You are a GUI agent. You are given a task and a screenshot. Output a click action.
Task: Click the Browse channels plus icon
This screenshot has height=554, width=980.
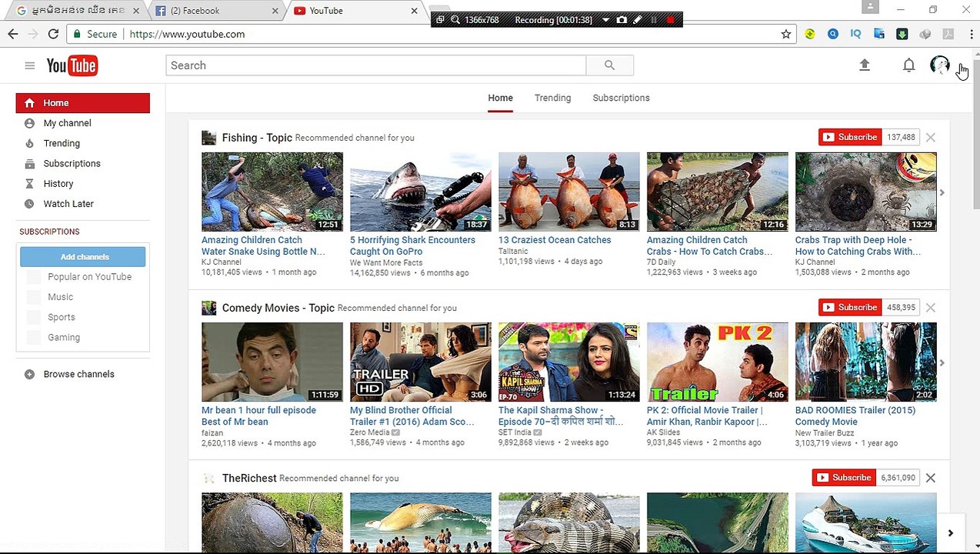coord(29,374)
